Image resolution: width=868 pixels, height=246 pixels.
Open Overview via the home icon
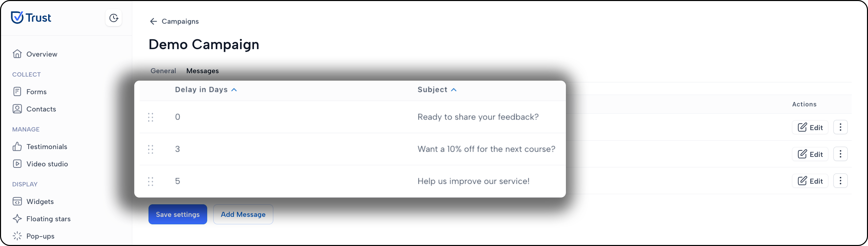click(x=17, y=54)
